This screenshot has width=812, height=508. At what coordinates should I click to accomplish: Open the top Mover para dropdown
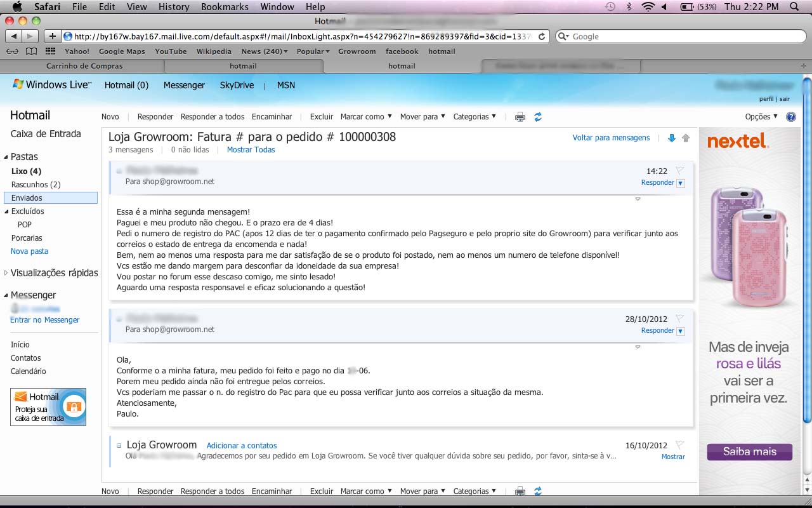click(x=422, y=116)
